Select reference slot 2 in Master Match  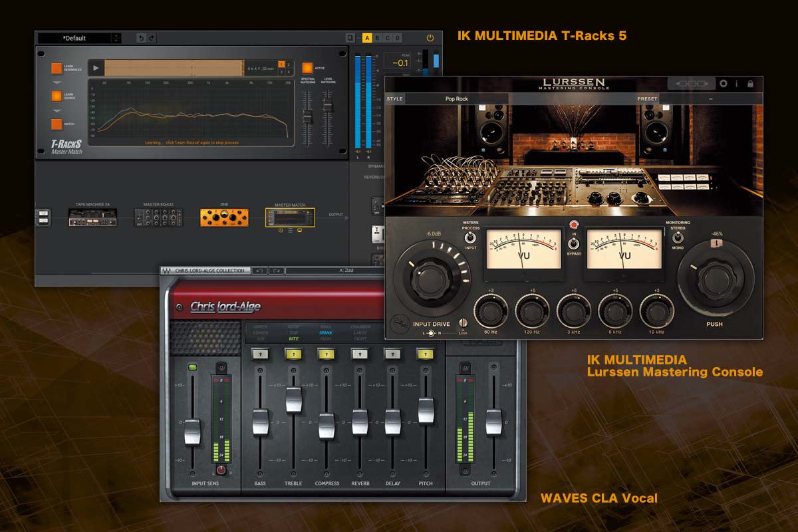click(x=288, y=64)
